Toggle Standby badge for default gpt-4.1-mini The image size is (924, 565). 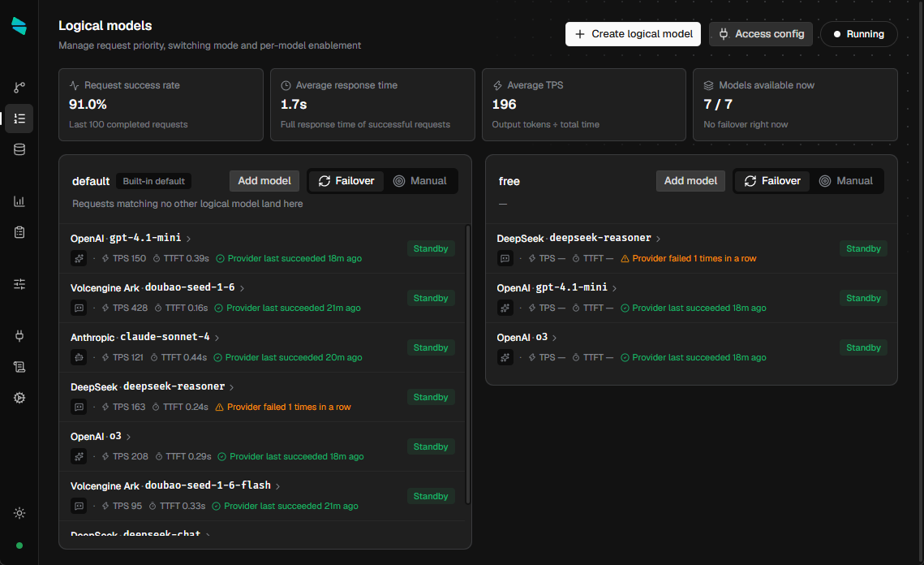coord(431,249)
